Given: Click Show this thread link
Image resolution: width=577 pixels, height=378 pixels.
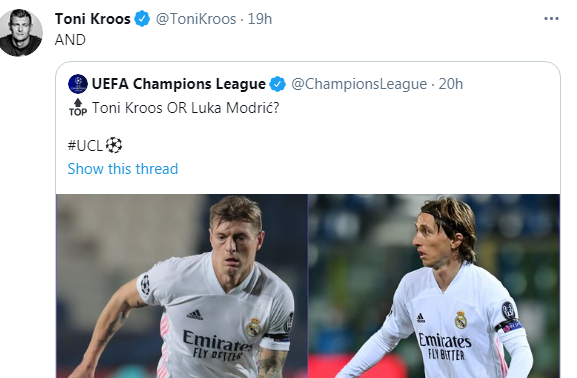Looking at the screenshot, I should (x=123, y=169).
